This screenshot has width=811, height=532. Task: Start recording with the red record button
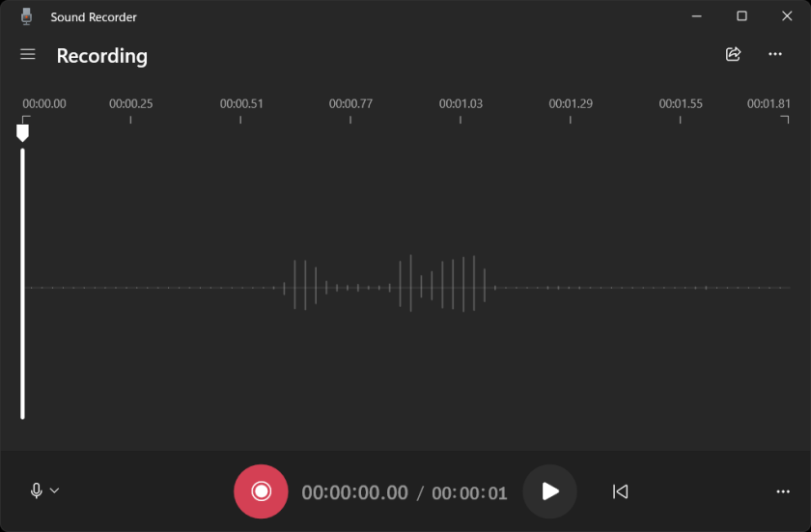[261, 491]
